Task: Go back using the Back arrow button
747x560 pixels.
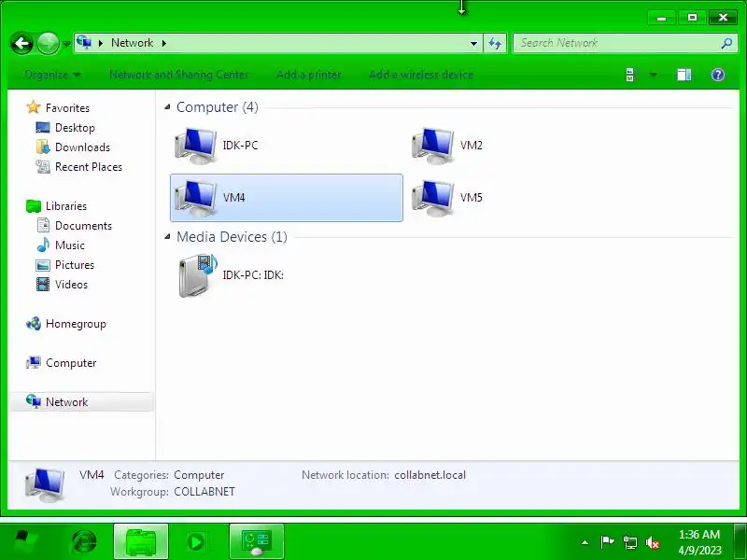Action: (21, 44)
